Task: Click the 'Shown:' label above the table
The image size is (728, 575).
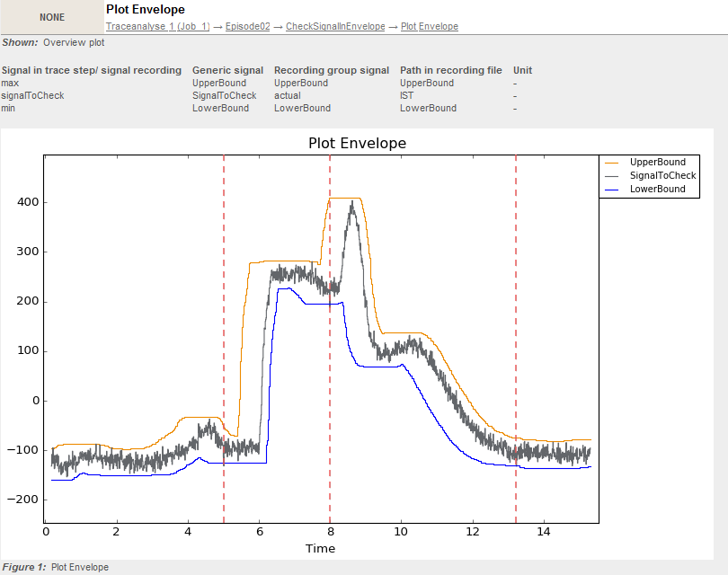Action: click(x=20, y=43)
